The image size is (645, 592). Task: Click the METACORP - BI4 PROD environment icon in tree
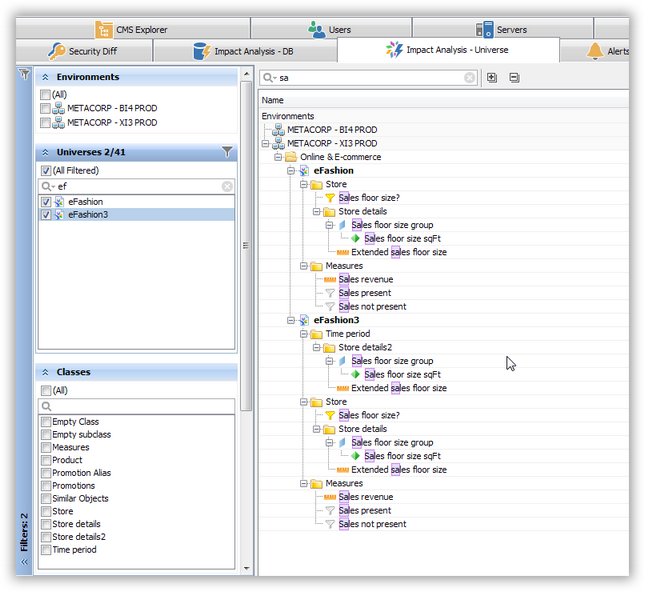click(278, 130)
